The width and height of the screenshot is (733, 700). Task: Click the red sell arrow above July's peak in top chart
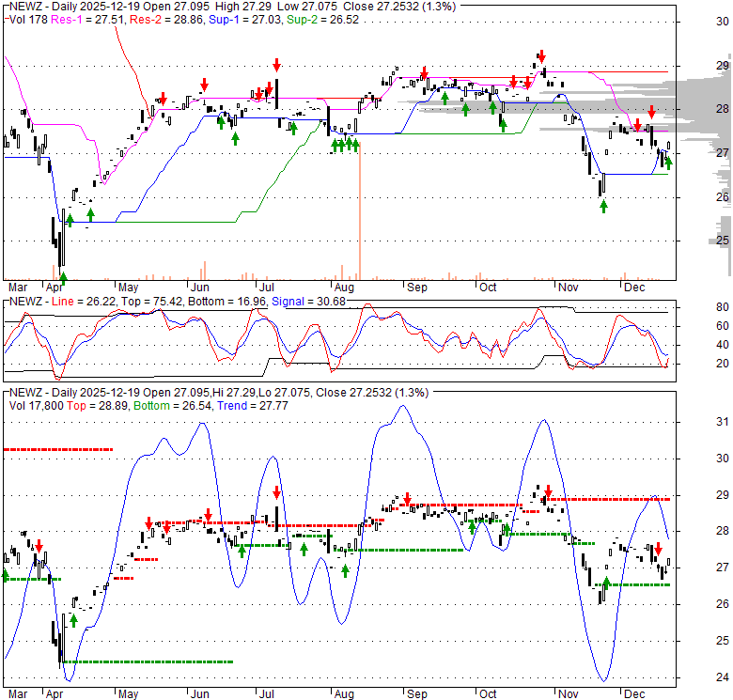[x=277, y=65]
